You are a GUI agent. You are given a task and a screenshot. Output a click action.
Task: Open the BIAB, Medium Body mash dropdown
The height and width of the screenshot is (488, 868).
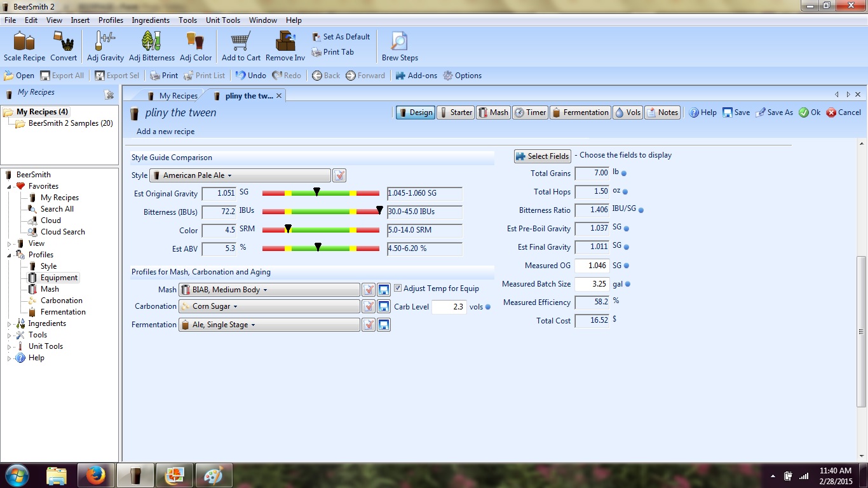pyautogui.click(x=269, y=290)
